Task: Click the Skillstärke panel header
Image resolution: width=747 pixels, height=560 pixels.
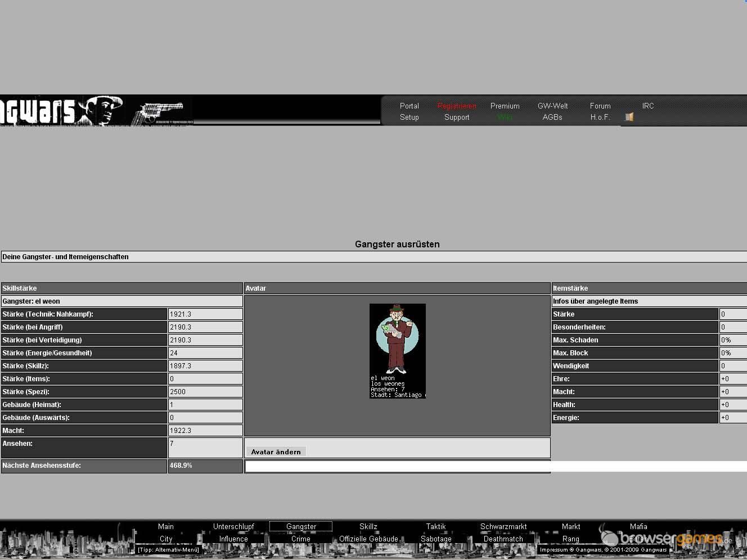Action: tap(122, 288)
